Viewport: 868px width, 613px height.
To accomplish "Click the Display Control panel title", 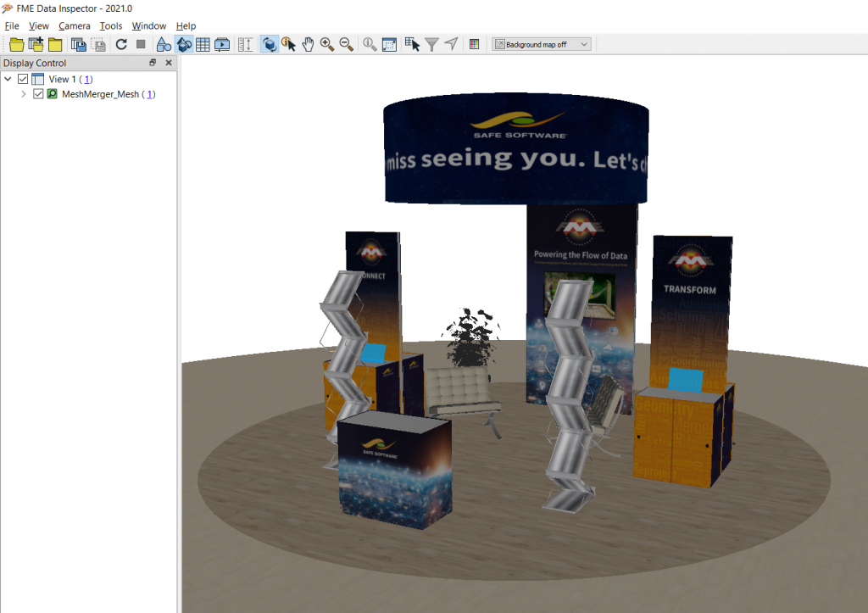I will coord(35,63).
